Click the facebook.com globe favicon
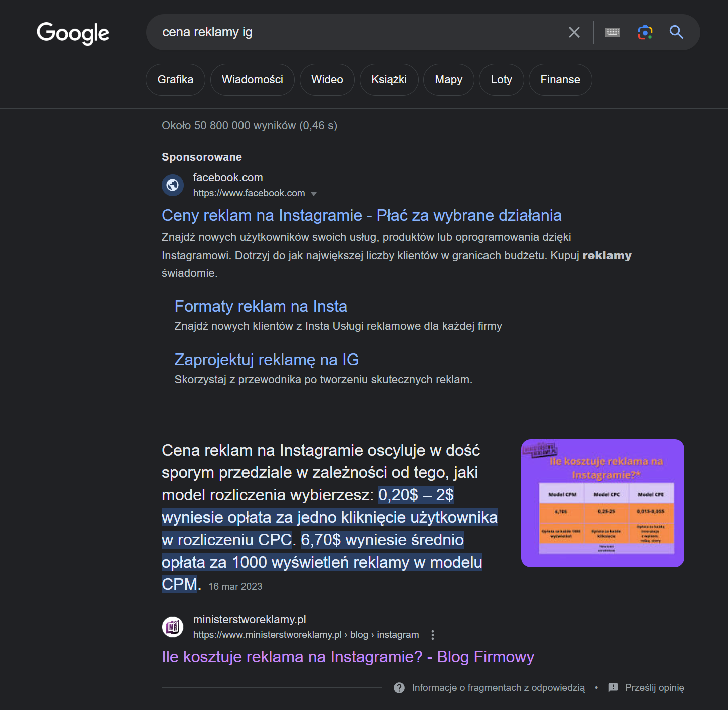This screenshot has width=728, height=710. 173,185
